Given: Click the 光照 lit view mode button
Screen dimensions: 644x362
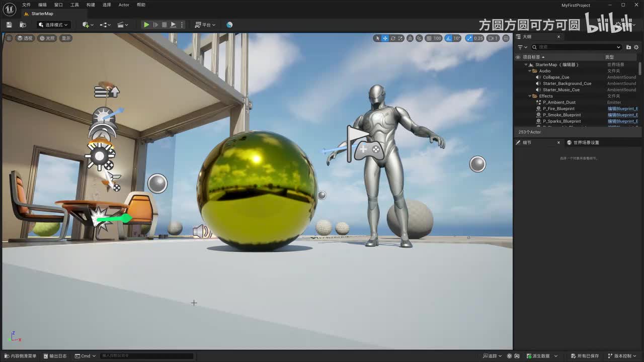Looking at the screenshot, I should [47, 38].
